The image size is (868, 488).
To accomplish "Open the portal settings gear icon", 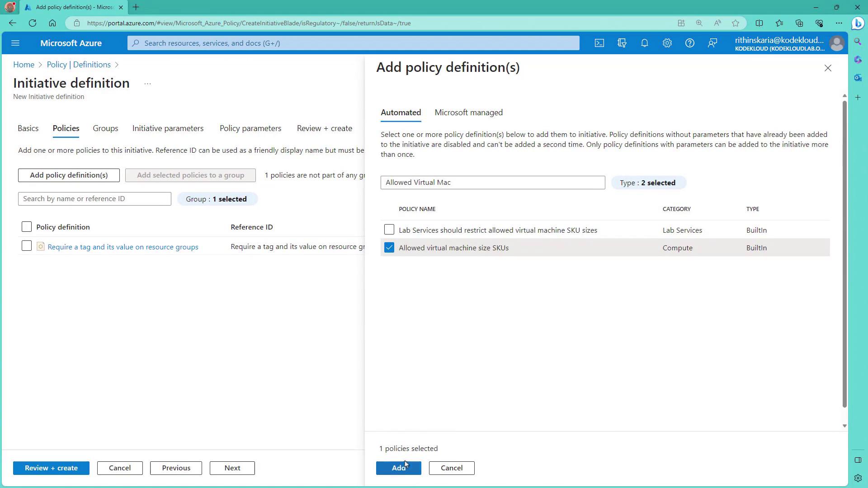I will click(x=667, y=43).
